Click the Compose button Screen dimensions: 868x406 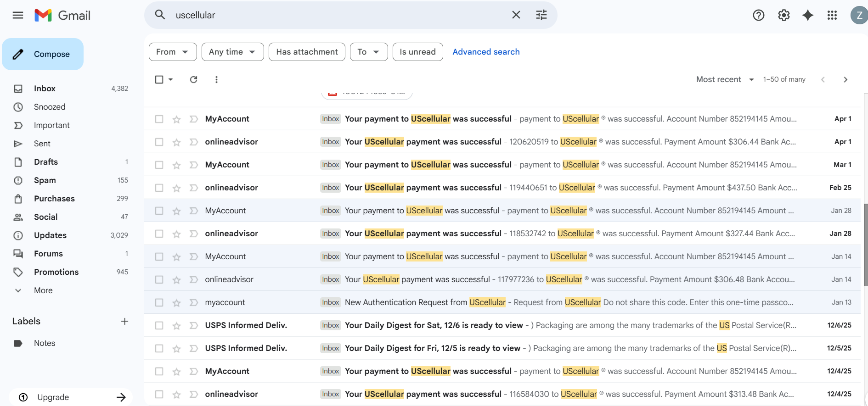pyautogui.click(x=43, y=54)
